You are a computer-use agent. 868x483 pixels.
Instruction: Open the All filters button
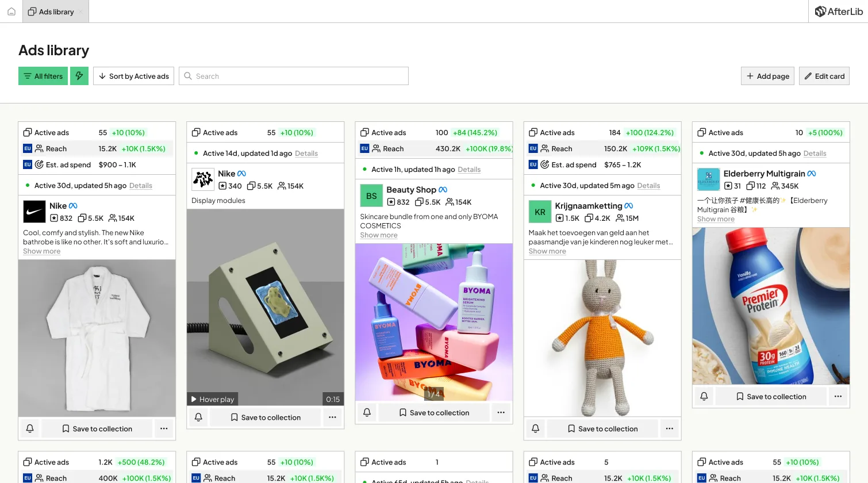(43, 76)
